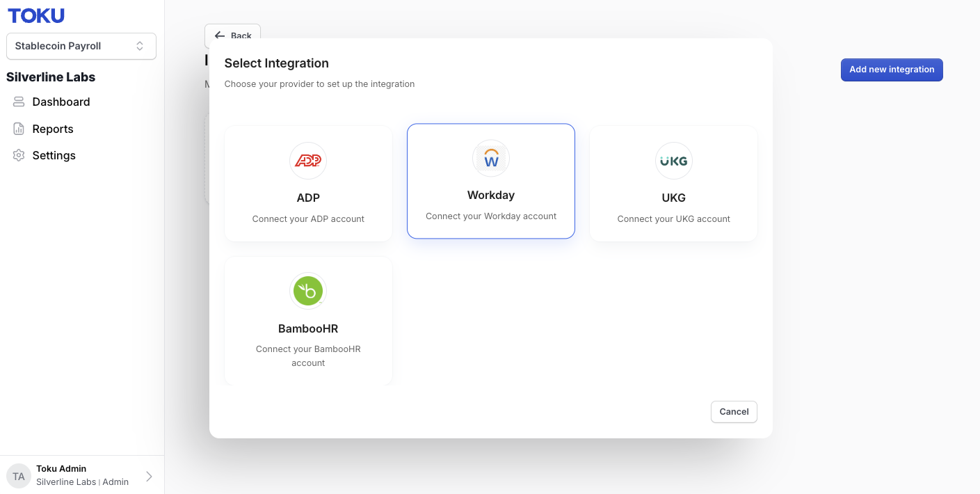The width and height of the screenshot is (980, 494).
Task: Click the 'Connect your ADP account' text
Action: point(308,219)
